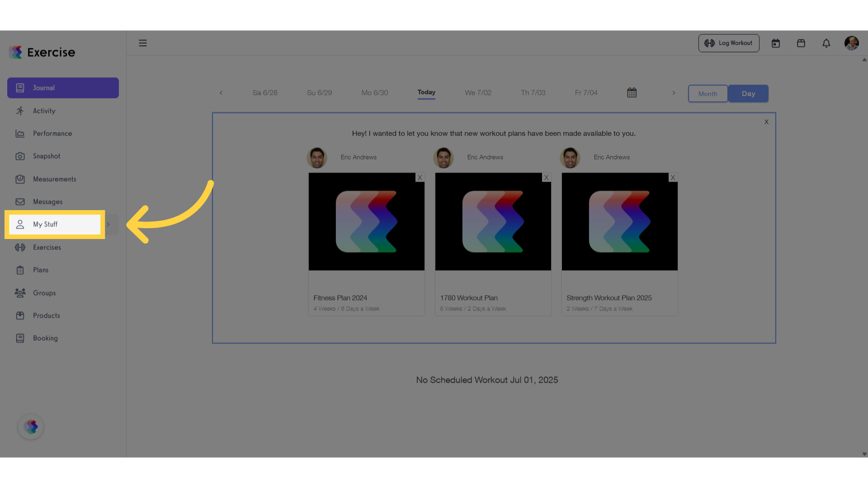The height and width of the screenshot is (488, 868).
Task: Click the Snapshot camera icon
Action: tap(20, 156)
